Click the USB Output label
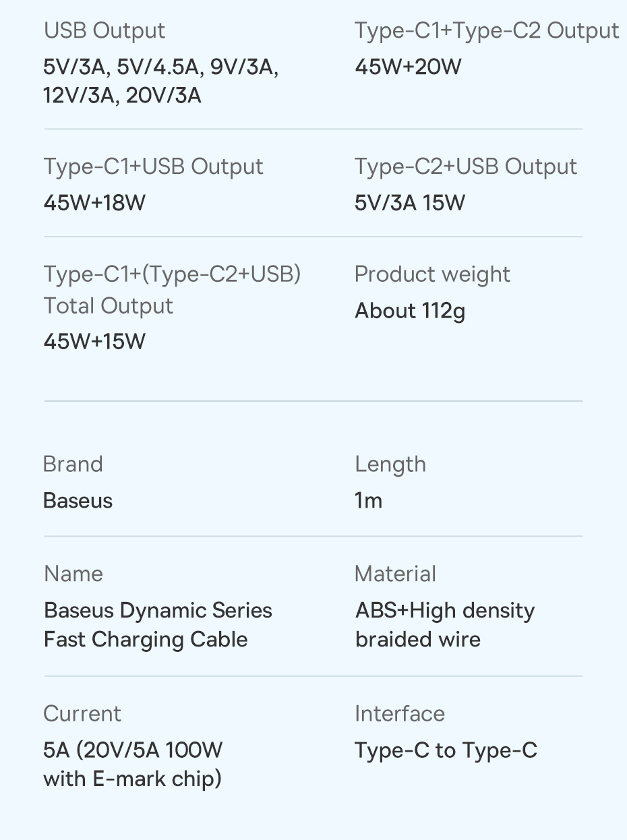This screenshot has height=840, width=627. point(104,30)
